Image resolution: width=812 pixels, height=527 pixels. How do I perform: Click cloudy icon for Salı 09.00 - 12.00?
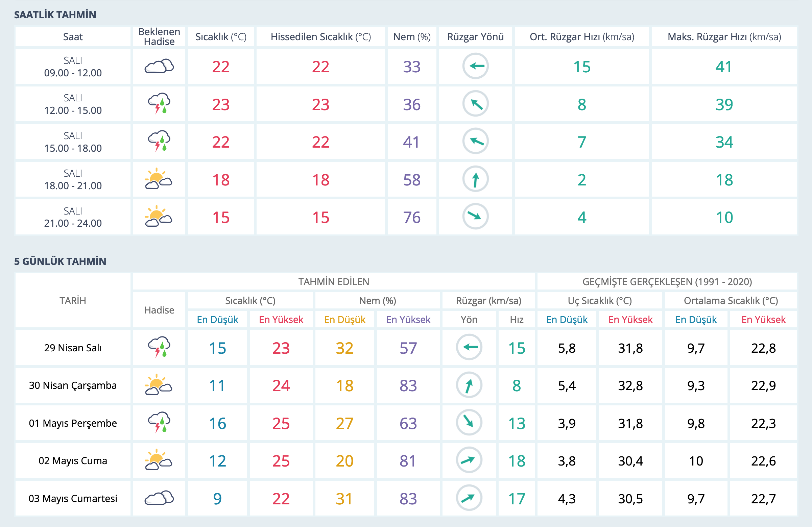pyautogui.click(x=159, y=67)
